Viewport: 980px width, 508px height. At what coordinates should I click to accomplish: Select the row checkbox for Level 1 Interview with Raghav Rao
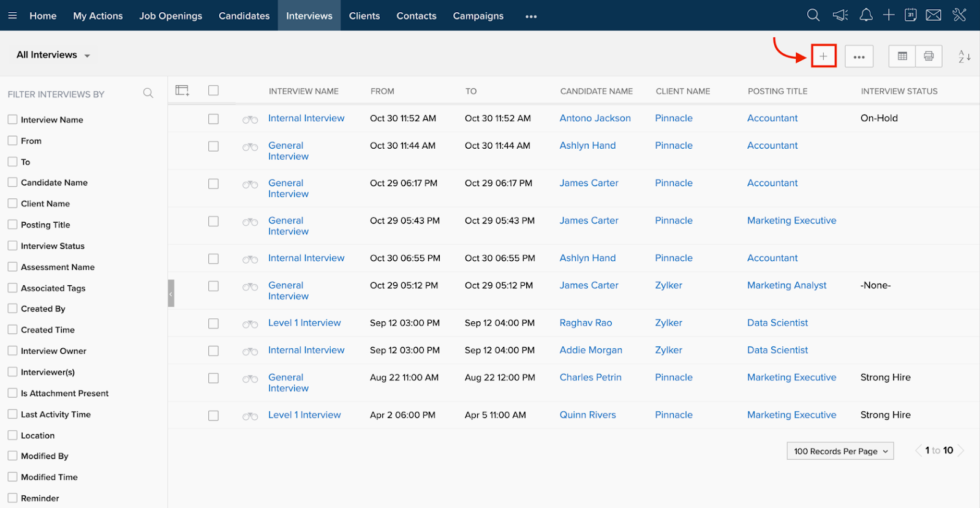213,323
